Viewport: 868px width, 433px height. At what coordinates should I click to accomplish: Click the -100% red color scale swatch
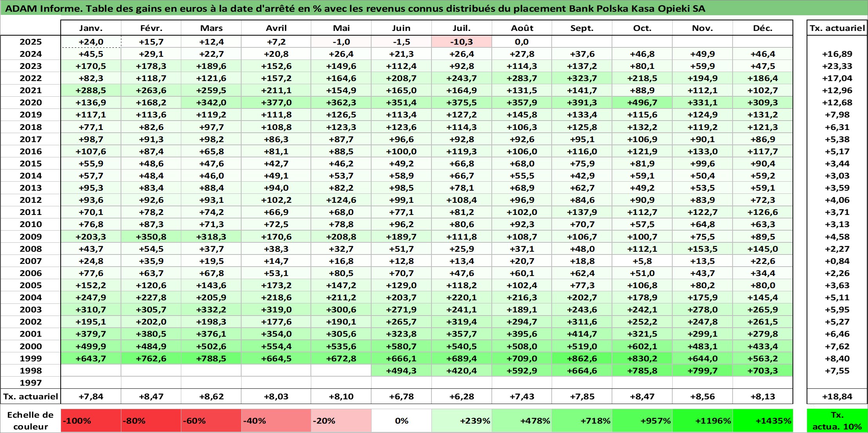pyautogui.click(x=91, y=420)
